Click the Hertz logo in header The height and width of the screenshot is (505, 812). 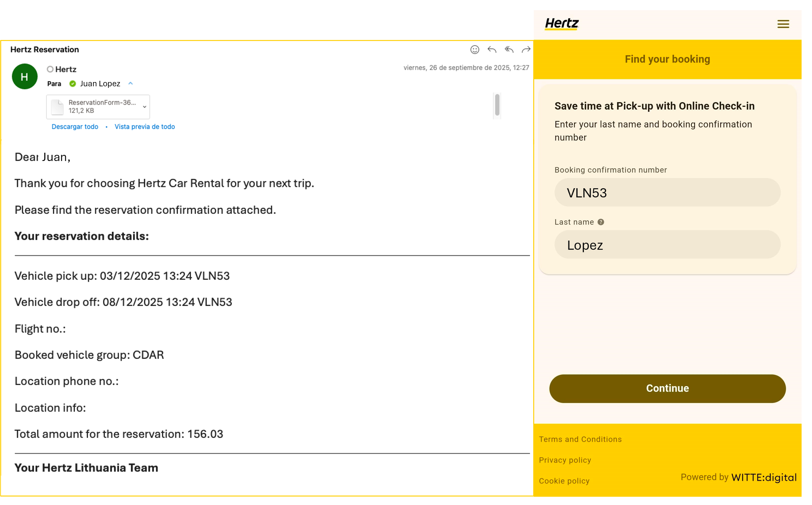point(562,24)
